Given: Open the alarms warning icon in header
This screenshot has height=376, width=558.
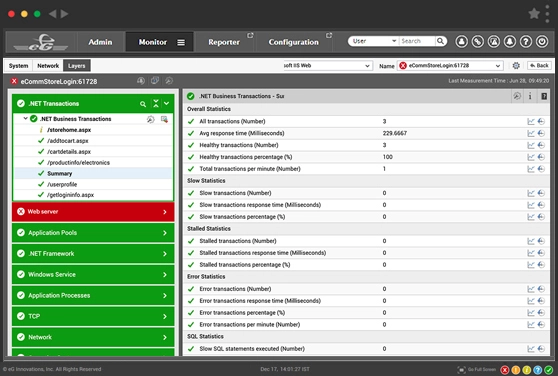Looking at the screenshot, I should [x=494, y=42].
